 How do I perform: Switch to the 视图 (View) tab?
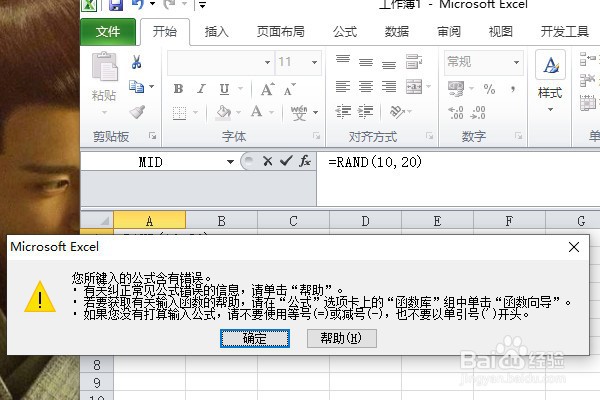[x=501, y=31]
